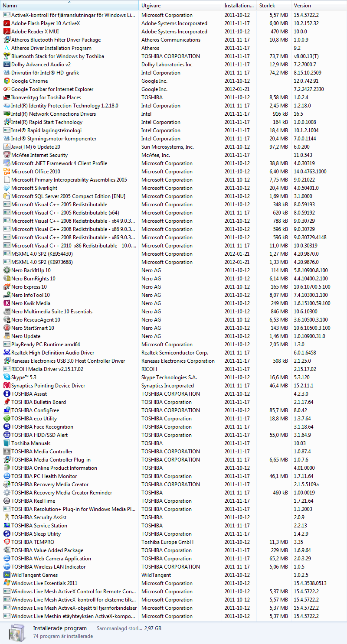Select the TOSHIBA Face Recognition row
347x644 pixels.
[42, 427]
